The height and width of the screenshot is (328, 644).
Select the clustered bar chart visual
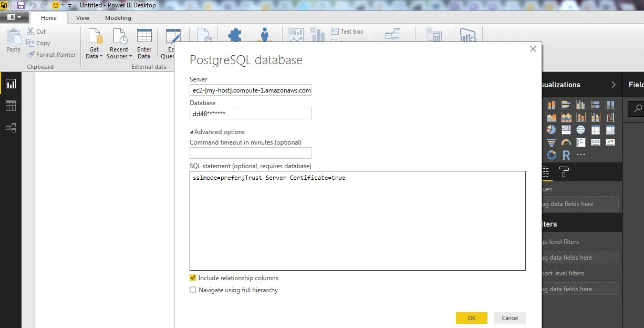tap(566, 105)
